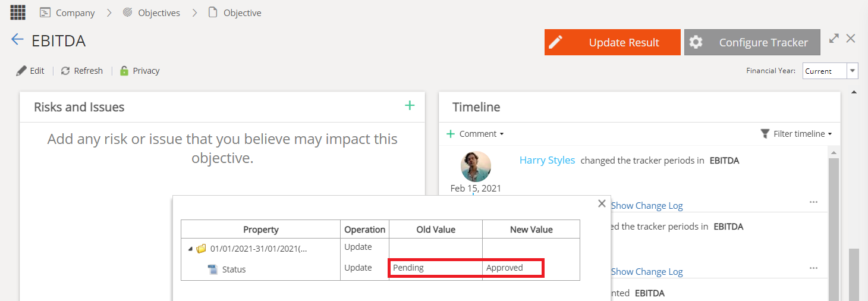
Task: Click the Property column header
Action: click(x=261, y=230)
